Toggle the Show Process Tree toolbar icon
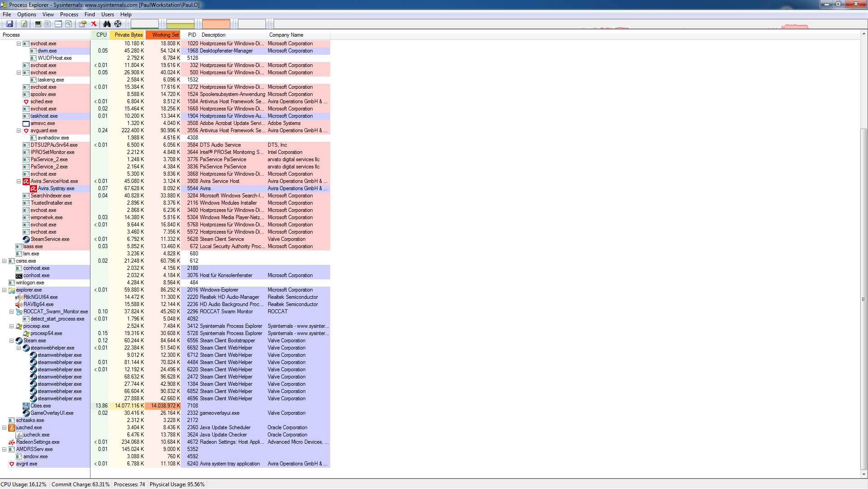 click(48, 24)
